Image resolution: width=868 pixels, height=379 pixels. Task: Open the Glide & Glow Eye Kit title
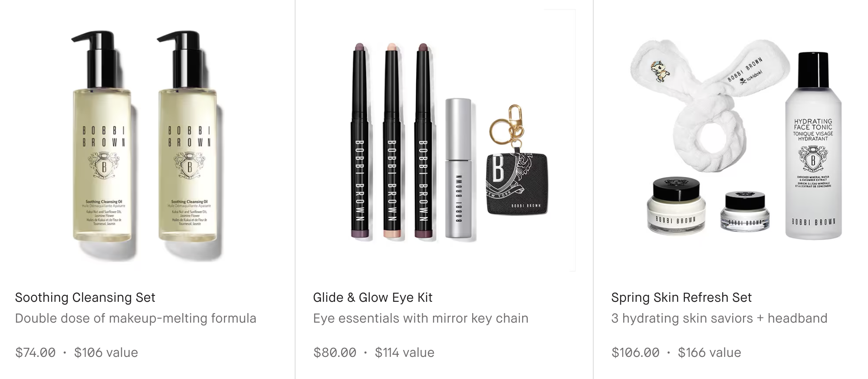coord(373,297)
